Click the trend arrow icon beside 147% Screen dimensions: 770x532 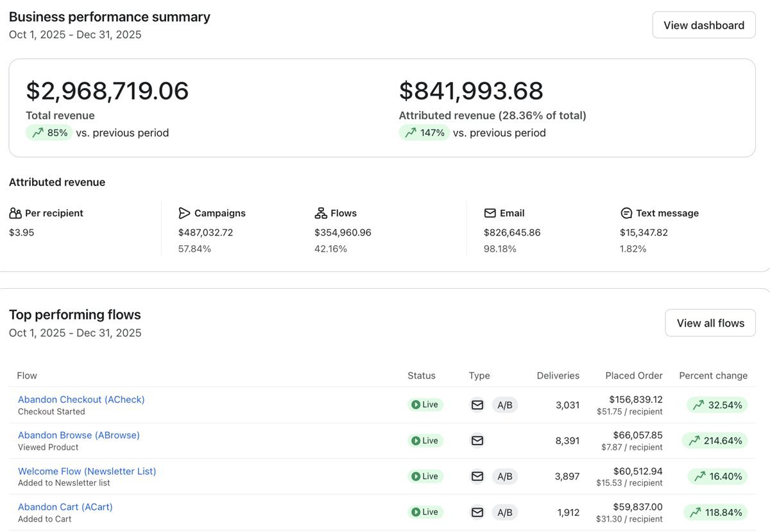[410, 133]
